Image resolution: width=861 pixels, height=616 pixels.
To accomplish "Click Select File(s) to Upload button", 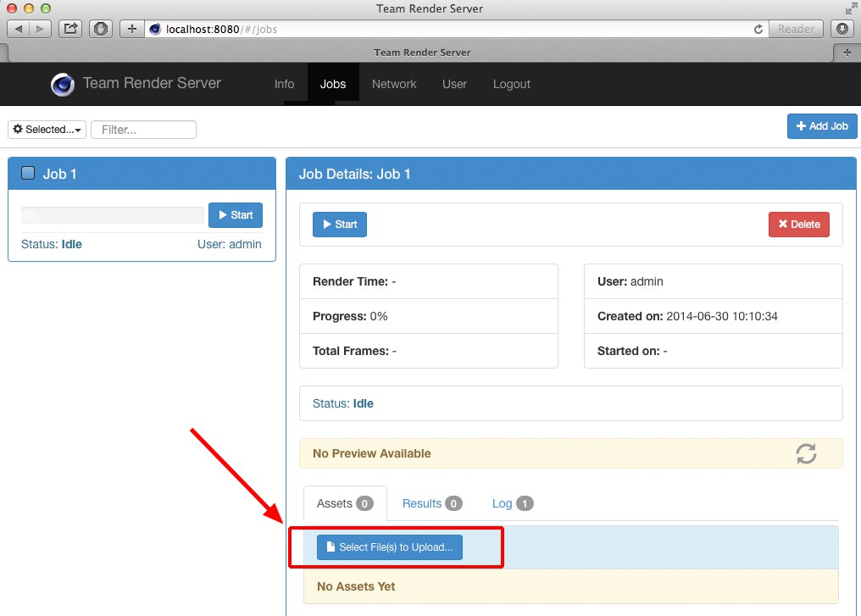I will [390, 547].
